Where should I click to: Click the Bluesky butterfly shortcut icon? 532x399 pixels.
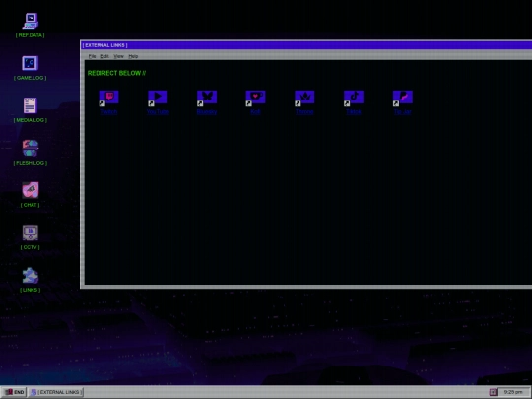pos(207,98)
